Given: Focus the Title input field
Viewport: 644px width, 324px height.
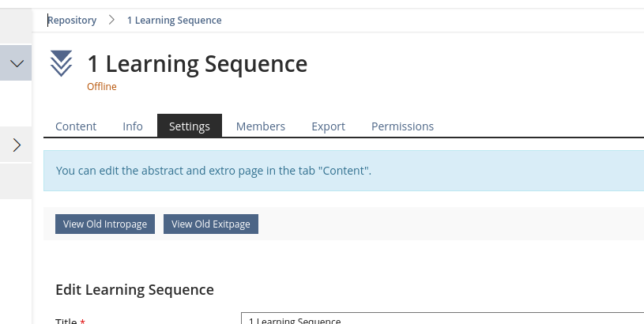Looking at the screenshot, I should (x=443, y=319).
